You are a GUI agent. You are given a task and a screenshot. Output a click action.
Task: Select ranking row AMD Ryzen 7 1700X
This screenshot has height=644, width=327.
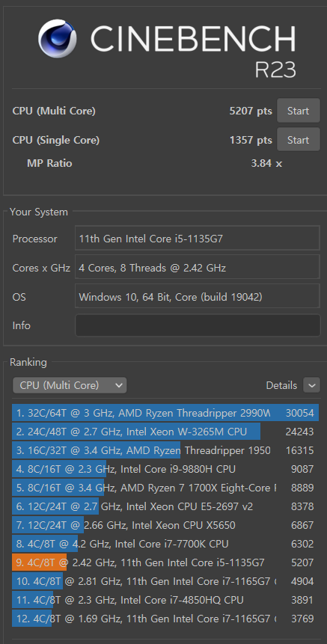[x=165, y=488]
